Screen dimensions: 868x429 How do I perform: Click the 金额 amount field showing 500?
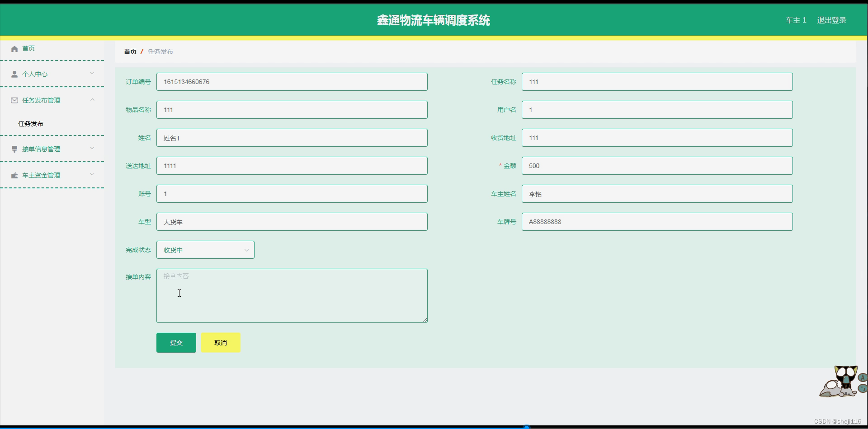coord(656,166)
